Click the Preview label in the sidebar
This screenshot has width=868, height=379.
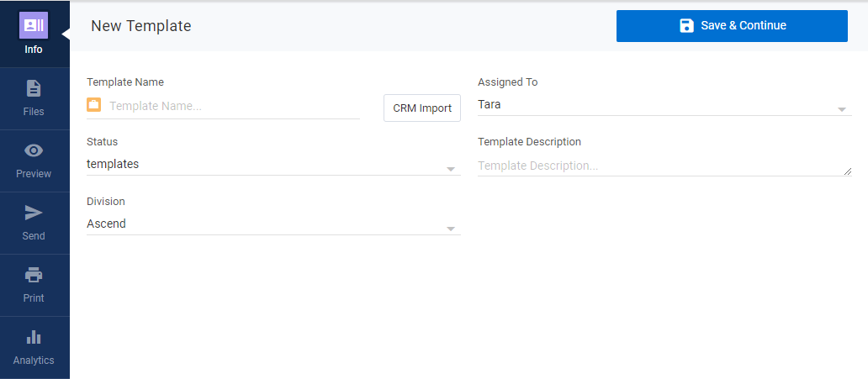(x=34, y=174)
